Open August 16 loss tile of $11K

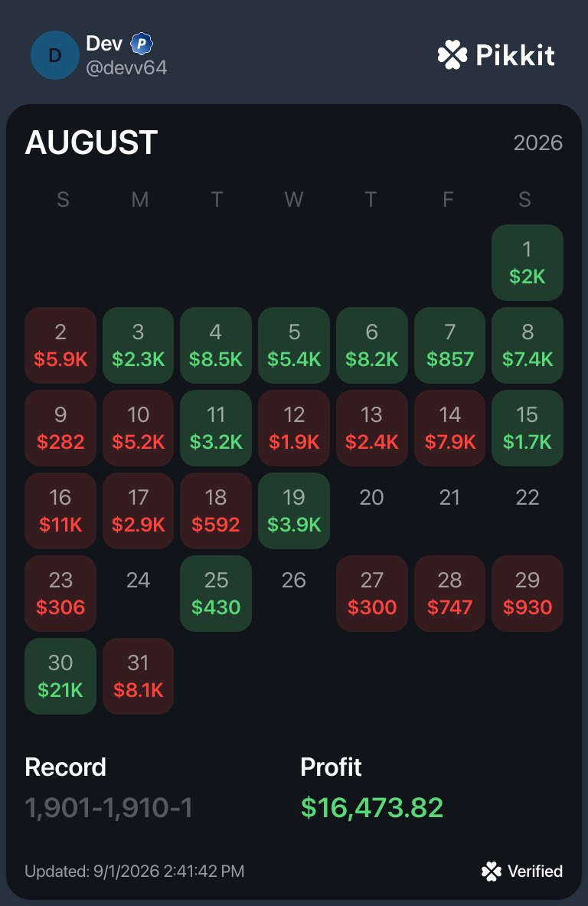tap(60, 511)
